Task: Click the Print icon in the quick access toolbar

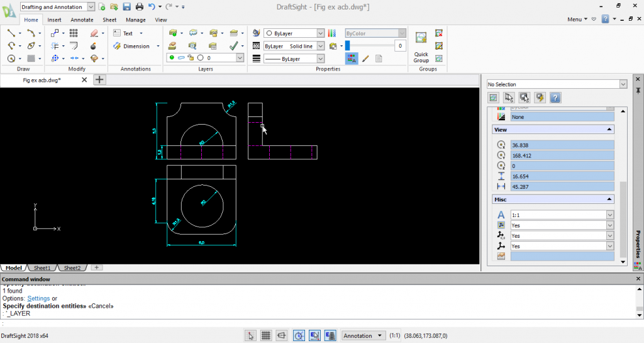Action: (x=139, y=6)
